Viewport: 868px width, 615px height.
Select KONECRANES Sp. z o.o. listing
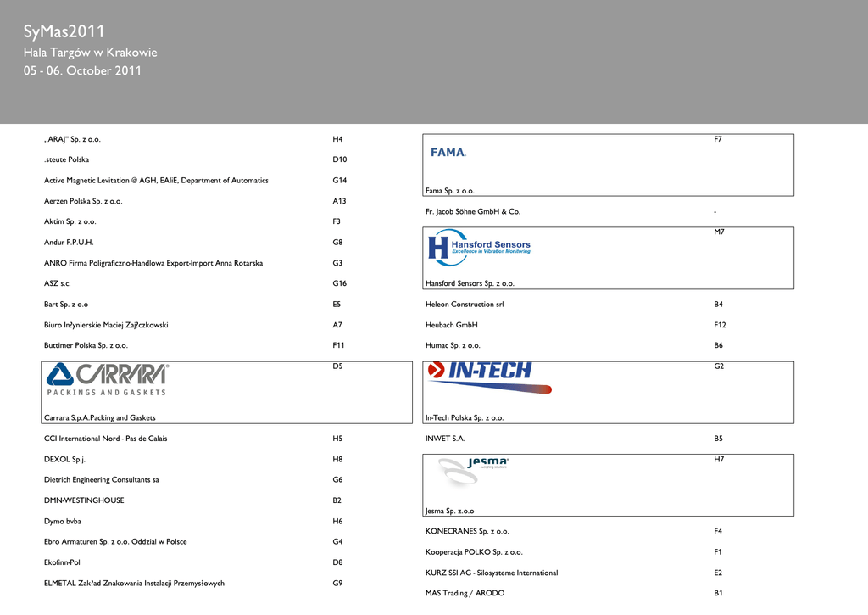pos(467,531)
